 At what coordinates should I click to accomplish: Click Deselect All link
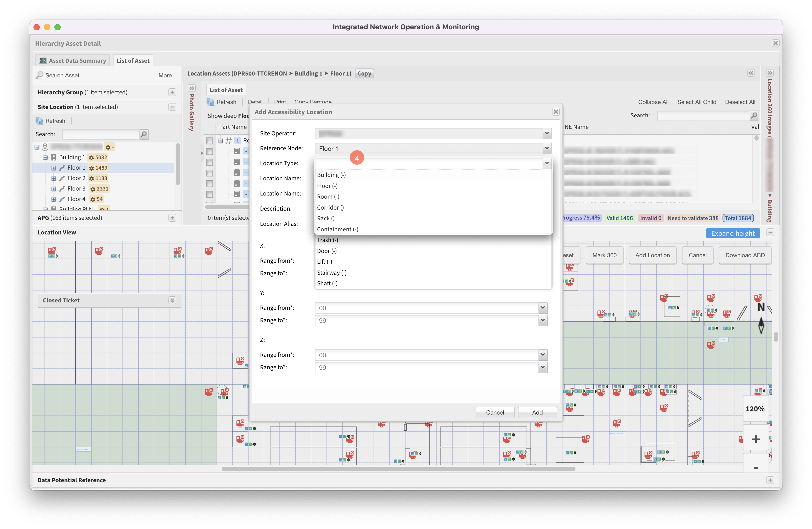[740, 102]
